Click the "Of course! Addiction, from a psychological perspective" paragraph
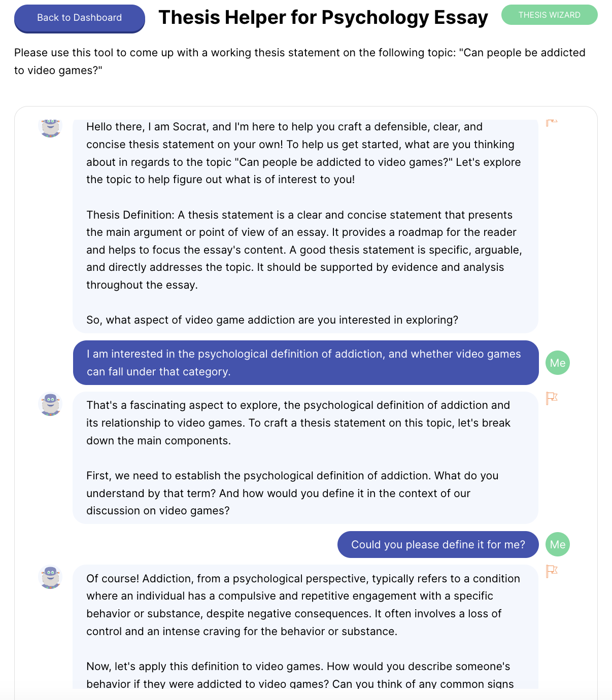 click(x=303, y=605)
